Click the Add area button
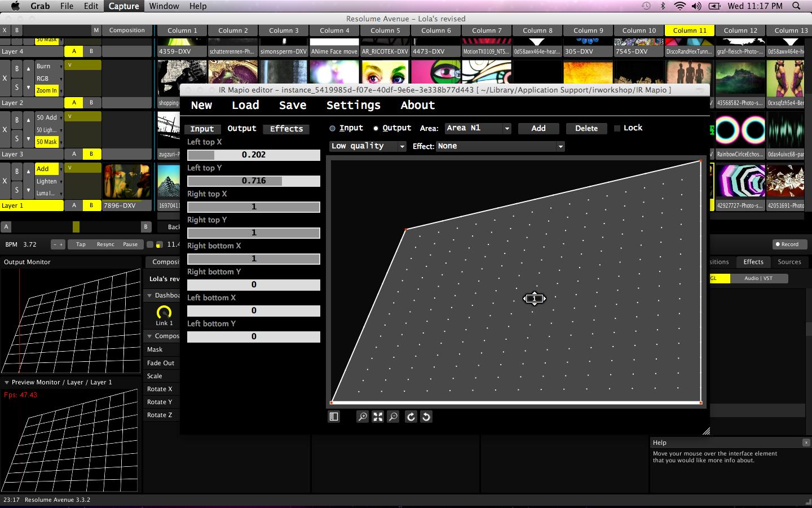 (x=539, y=129)
